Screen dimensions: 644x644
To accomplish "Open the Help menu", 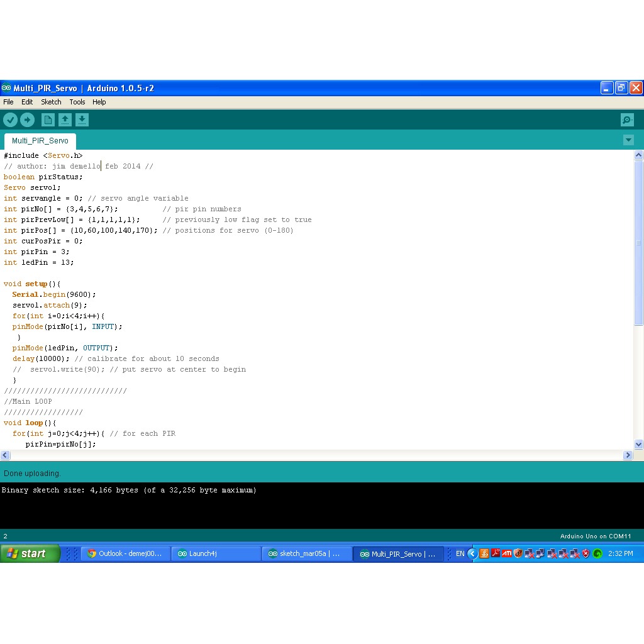I will click(99, 102).
